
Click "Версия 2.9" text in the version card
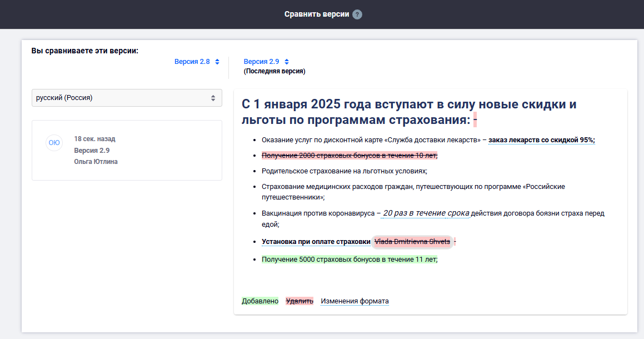(92, 151)
